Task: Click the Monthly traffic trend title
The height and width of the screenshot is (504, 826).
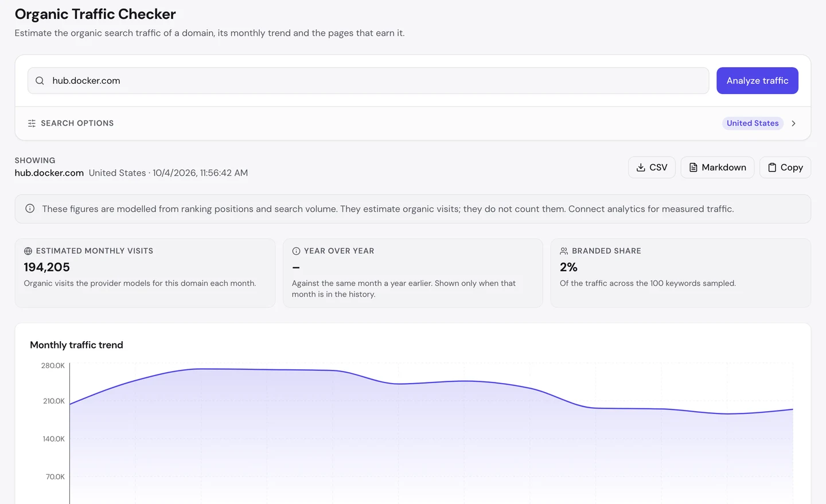Action: [x=76, y=345]
